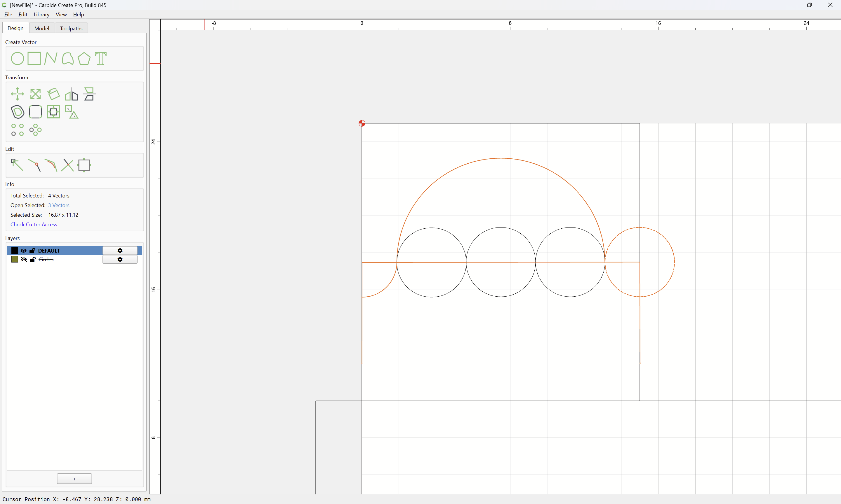Open the Rotate transform tool
841x504 pixels.
[x=53, y=94]
